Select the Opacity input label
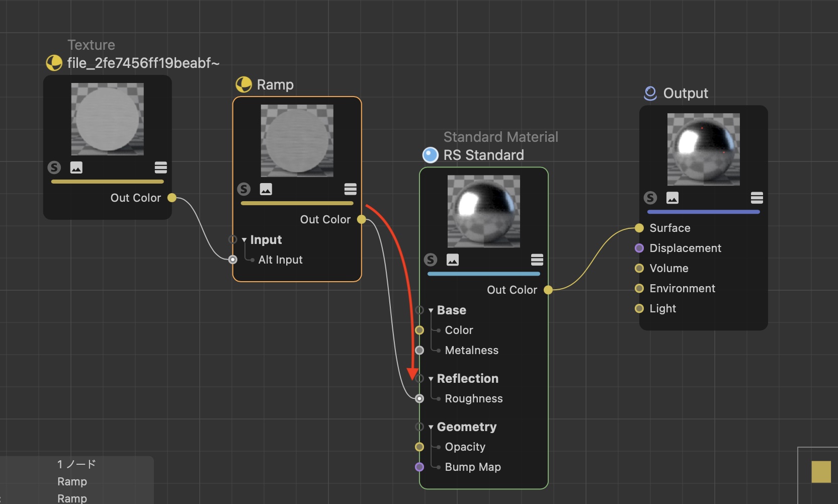838x504 pixels. (465, 447)
